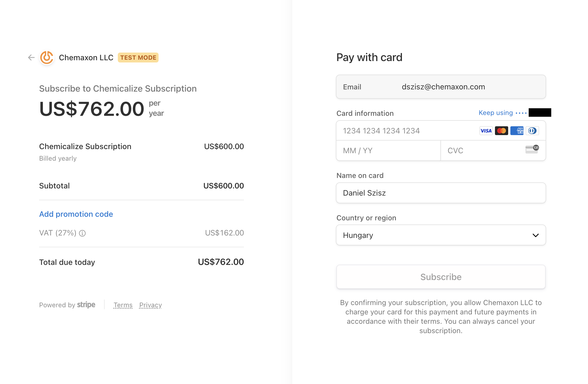Viewport: 588px width, 384px height.
Task: Click the American Express brand icon
Action: click(517, 130)
